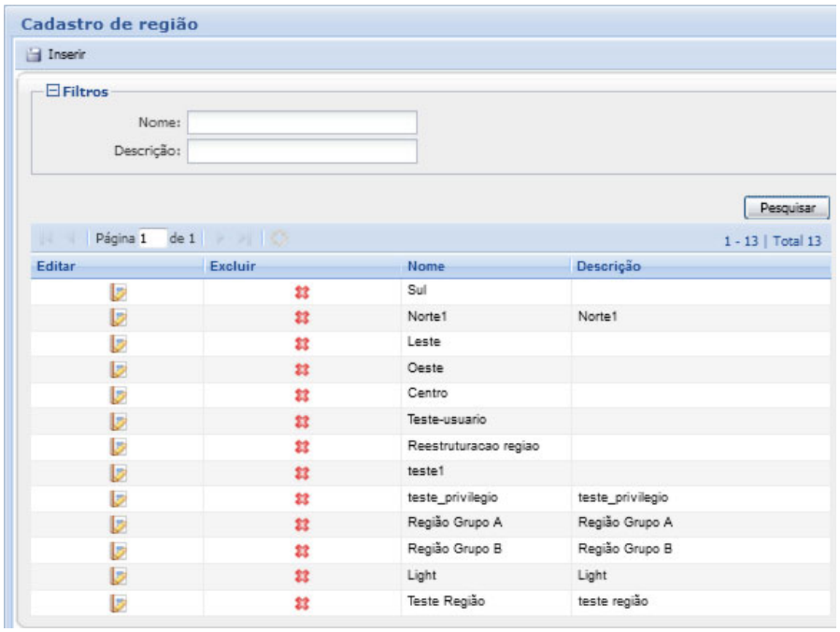The image size is (840, 632).
Task: Click the delete icon for Teste Região
Action: 303,602
